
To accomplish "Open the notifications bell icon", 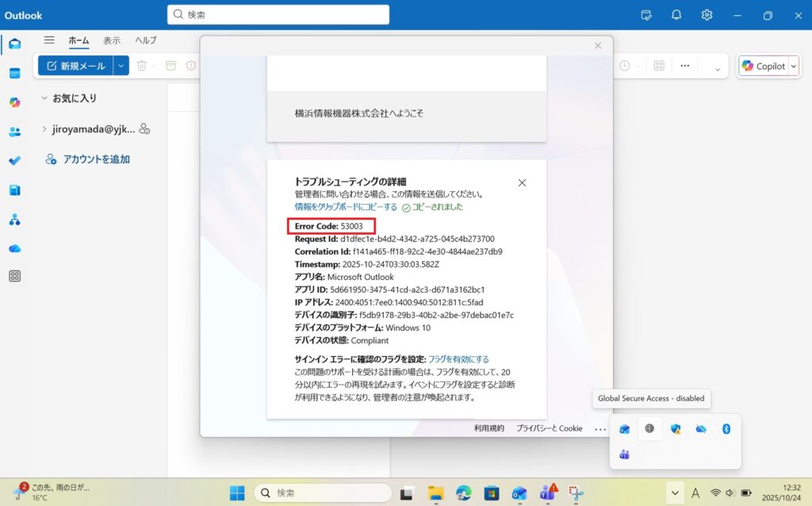I will pyautogui.click(x=676, y=15).
